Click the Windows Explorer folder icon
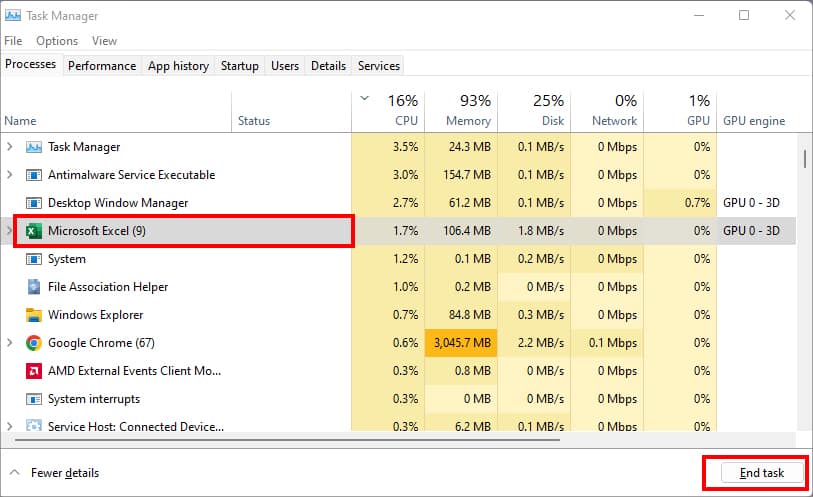 [x=34, y=315]
